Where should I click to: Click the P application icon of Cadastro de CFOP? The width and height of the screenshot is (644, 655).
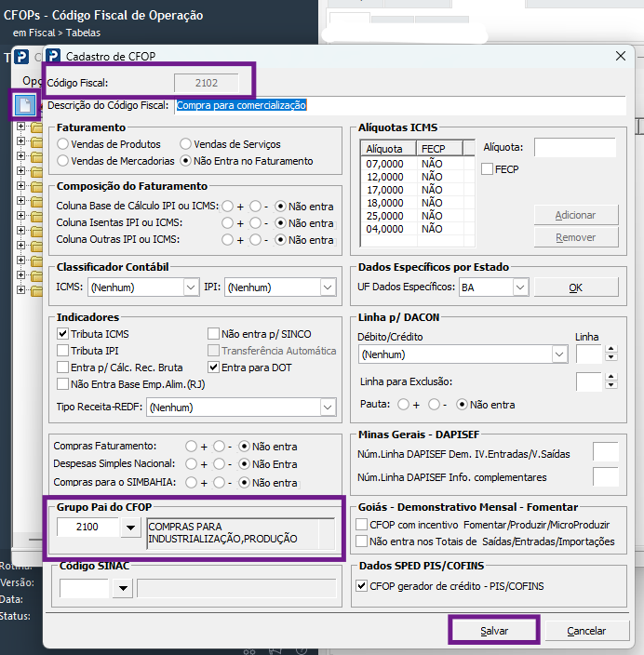53,56
